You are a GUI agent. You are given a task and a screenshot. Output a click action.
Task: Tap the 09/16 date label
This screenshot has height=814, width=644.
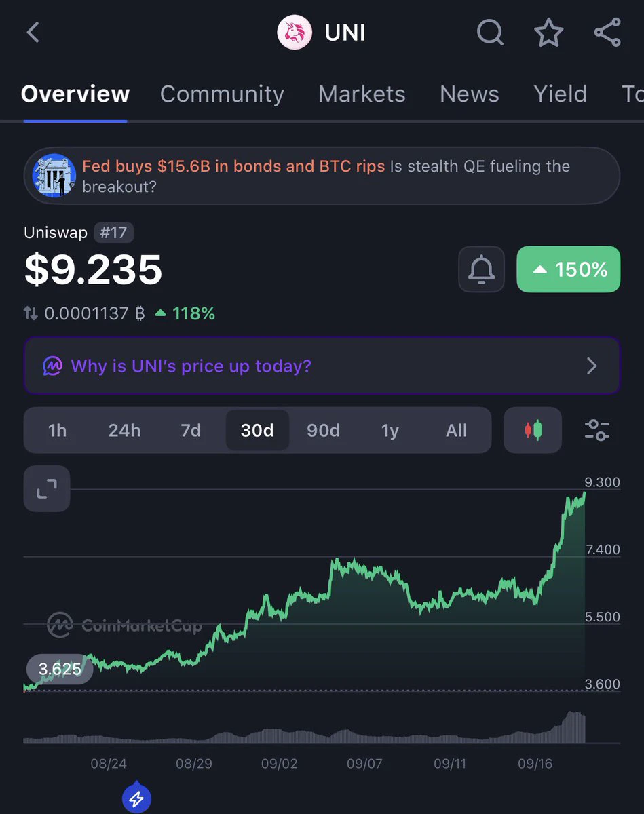(535, 764)
